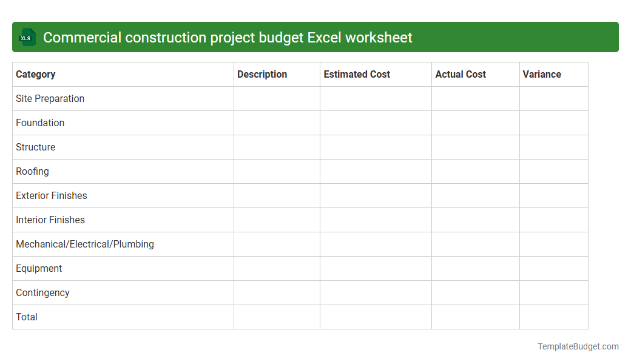Click the empty Description cell for Foundation

(x=277, y=123)
